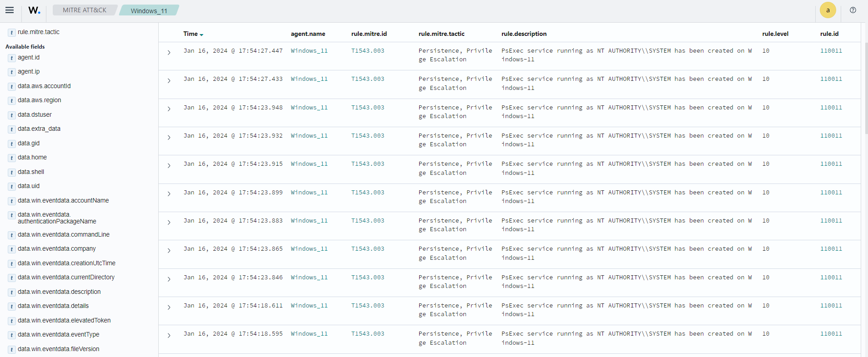Click type icon next to data.aws.region
This screenshot has width=868, height=357.
point(12,100)
